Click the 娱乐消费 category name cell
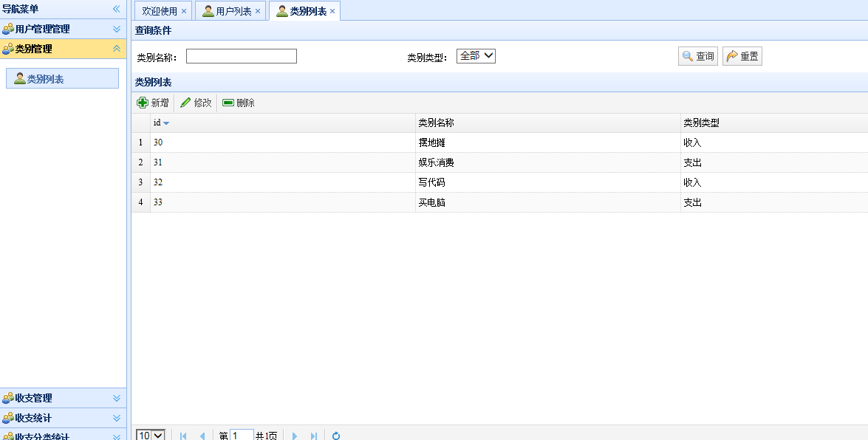Image resolution: width=868 pixels, height=440 pixels. tap(548, 162)
